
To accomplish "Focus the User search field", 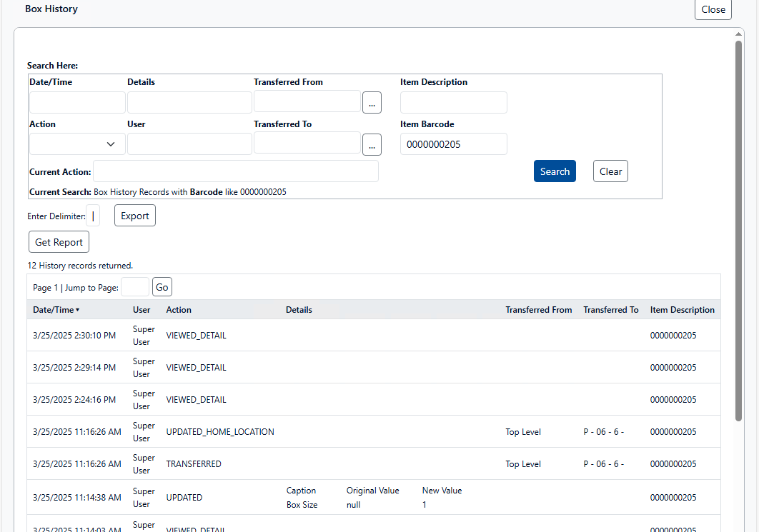I will [x=189, y=144].
